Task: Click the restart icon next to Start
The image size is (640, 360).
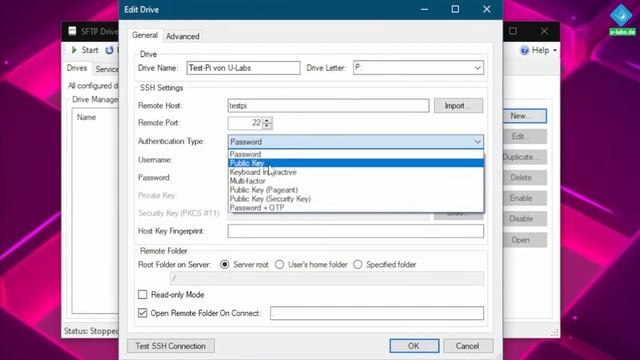Action: [109, 50]
